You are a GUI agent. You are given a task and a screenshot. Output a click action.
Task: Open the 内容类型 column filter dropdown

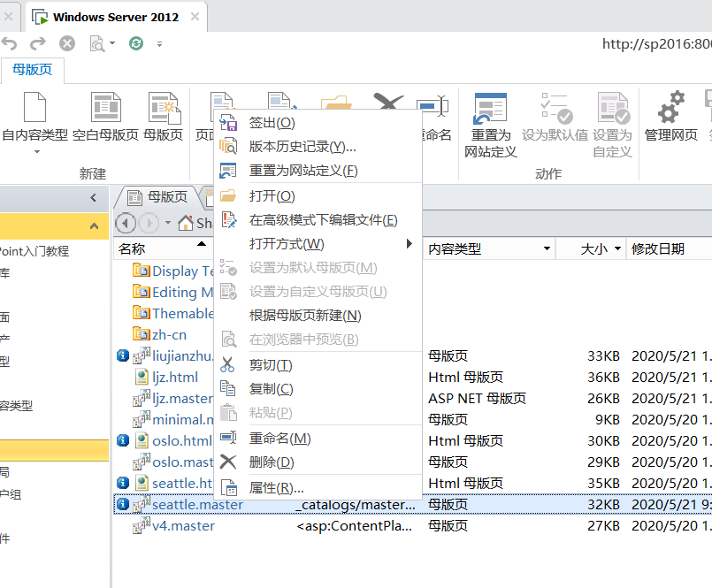pyautogui.click(x=547, y=248)
